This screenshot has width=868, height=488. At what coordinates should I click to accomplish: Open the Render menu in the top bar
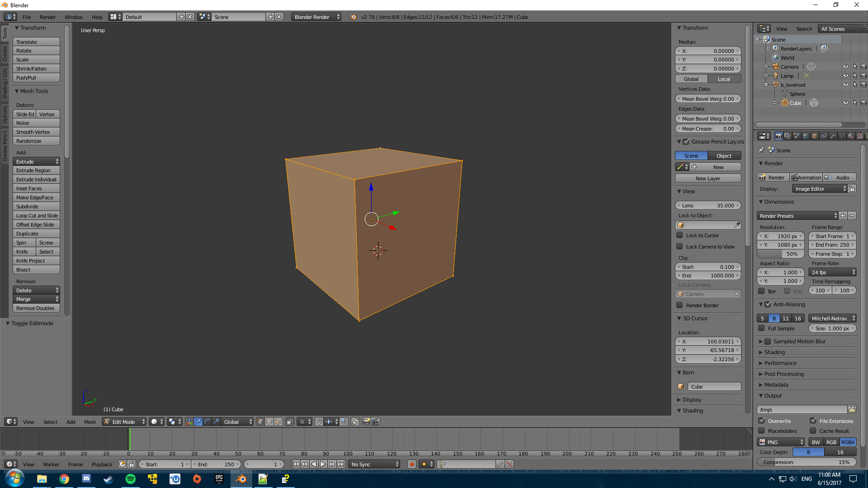point(47,17)
